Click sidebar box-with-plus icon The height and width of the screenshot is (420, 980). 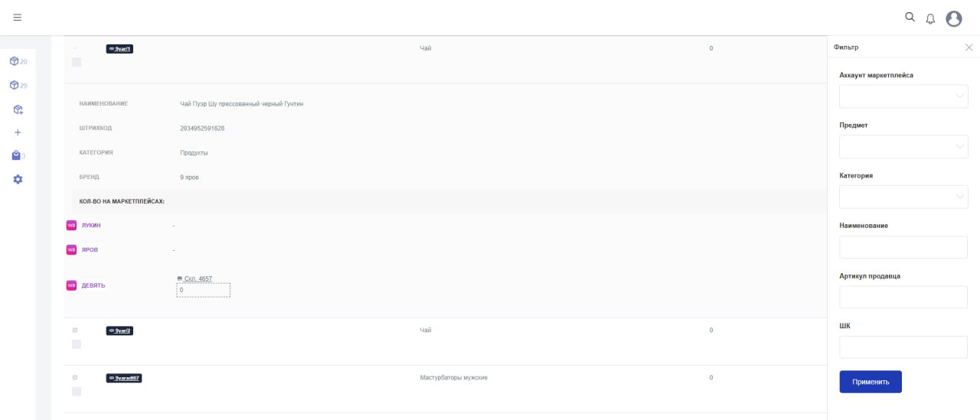18,109
